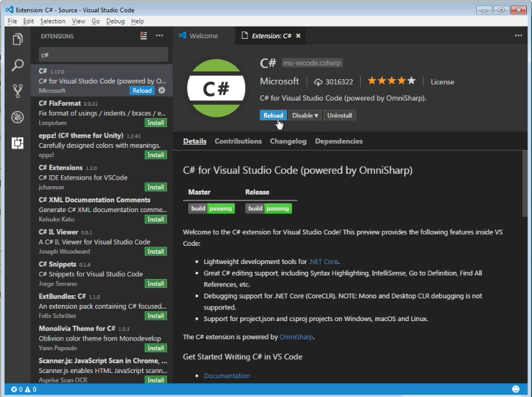Install the C# IL Viewer extension
The height and width of the screenshot is (397, 532).
click(156, 252)
